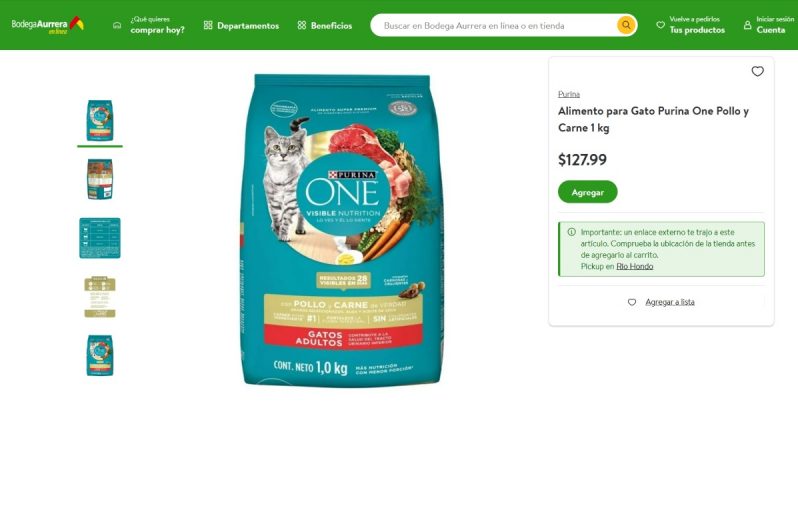Viewport: 798px width, 530px height.
Task: Add the product with the Agregar button
Action: click(x=588, y=192)
